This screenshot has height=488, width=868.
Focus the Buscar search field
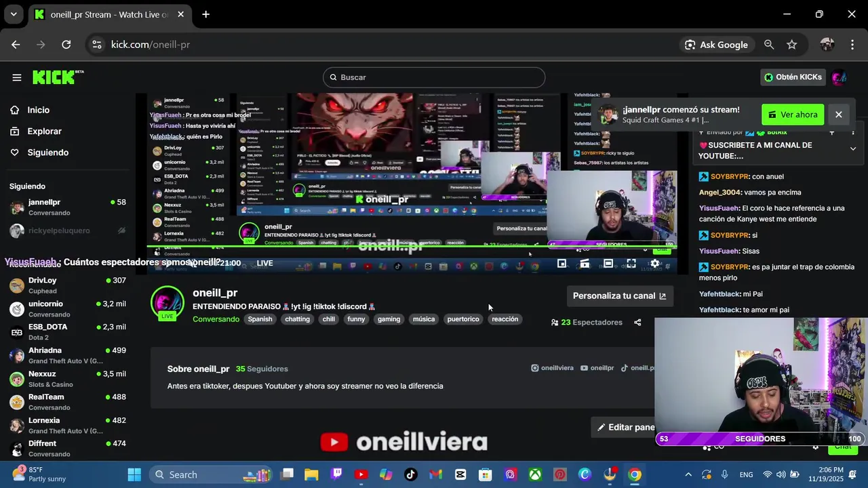coord(434,77)
